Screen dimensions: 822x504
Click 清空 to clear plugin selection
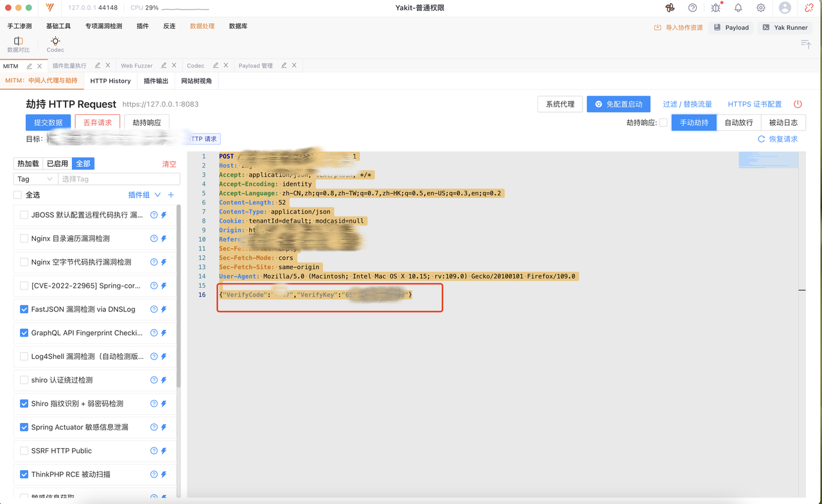click(169, 164)
